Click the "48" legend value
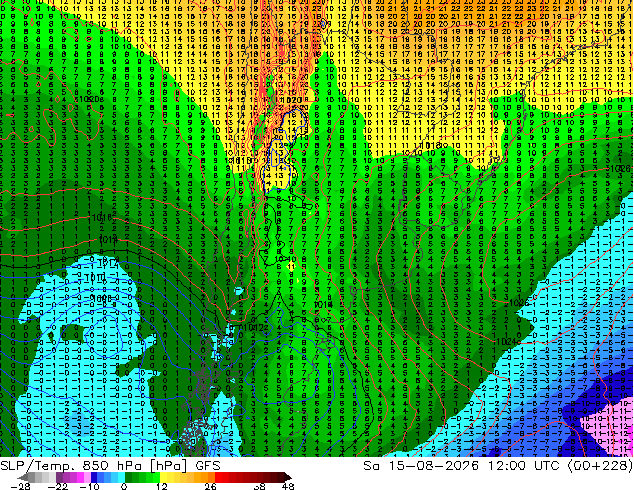 coord(287,486)
